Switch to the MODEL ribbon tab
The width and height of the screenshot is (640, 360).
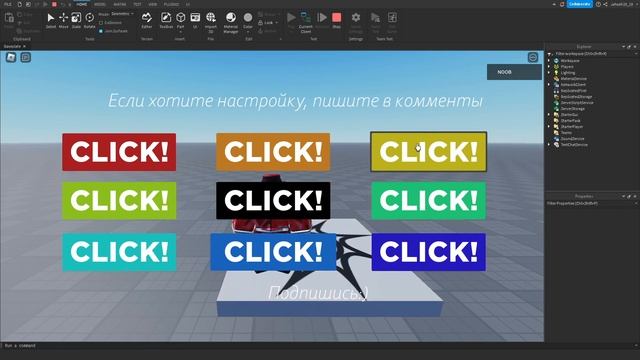[x=100, y=4]
